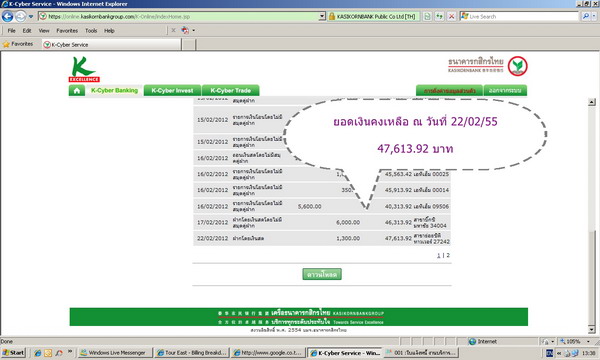Click the KASIKORNBANK security certificate lock
600x360 pixels.
tap(332, 16)
